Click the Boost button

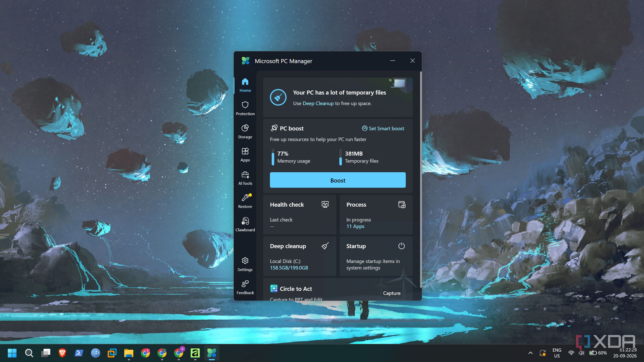[x=338, y=180]
